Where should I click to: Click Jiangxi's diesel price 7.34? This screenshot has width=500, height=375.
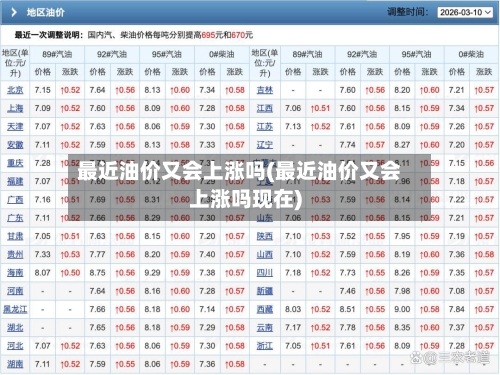pos(457,108)
